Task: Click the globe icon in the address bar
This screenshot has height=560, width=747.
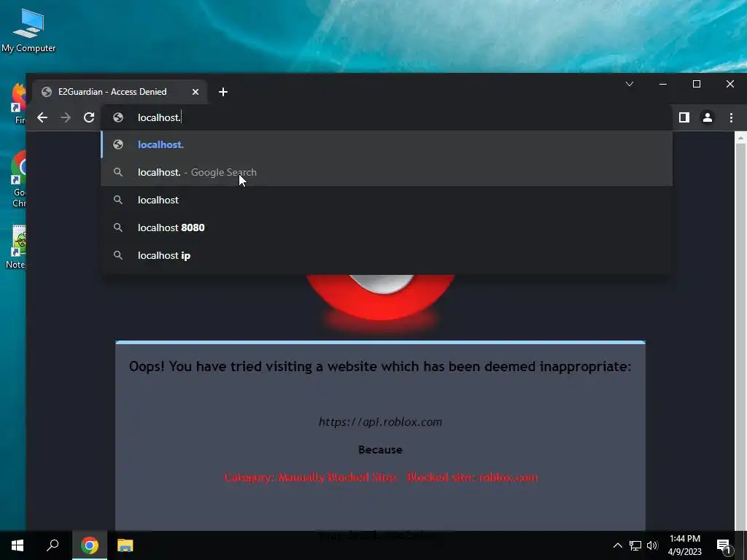Action: pos(118,117)
